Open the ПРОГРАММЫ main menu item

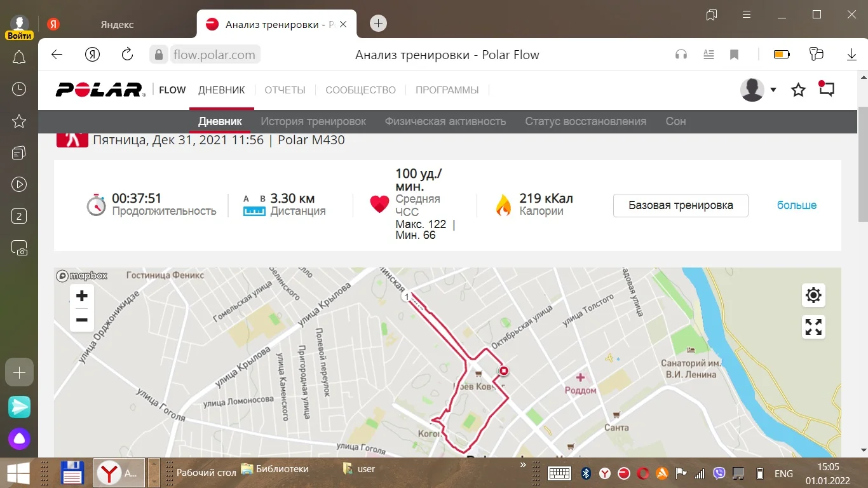447,90
